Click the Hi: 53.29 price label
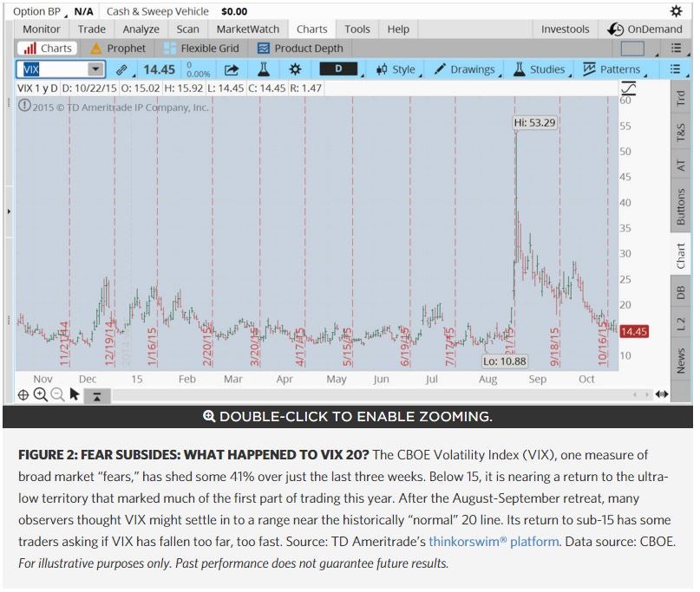This screenshot has width=700, height=592. pos(534,122)
